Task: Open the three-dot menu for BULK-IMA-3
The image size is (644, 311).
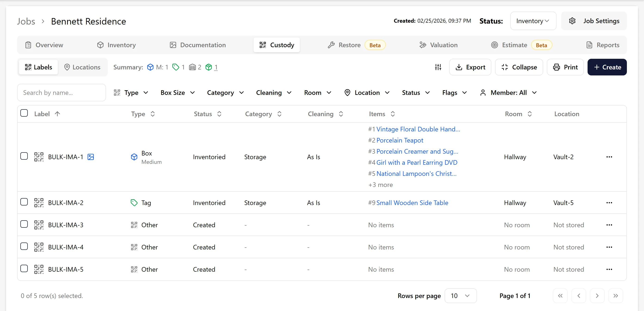Action: (609, 225)
